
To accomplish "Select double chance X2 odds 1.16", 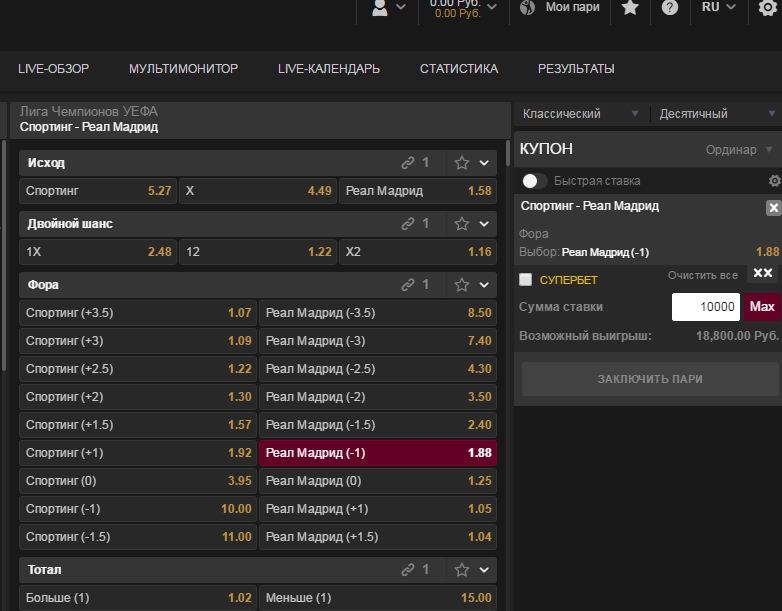I will point(418,251).
